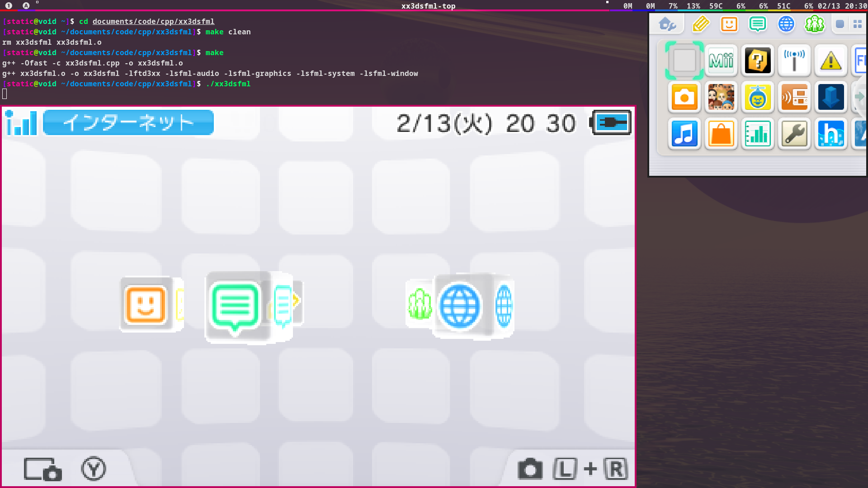This screenshot has width=868, height=488.
Task: Open StreetPass Mii Plaza faces tile
Action: tap(721, 97)
